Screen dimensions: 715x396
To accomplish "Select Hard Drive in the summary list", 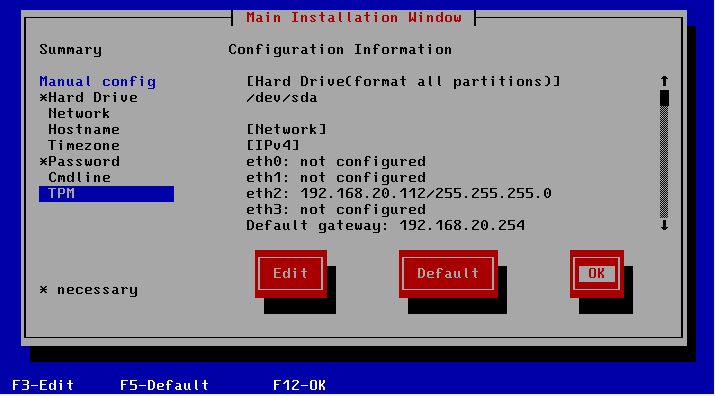I will 88,98.
